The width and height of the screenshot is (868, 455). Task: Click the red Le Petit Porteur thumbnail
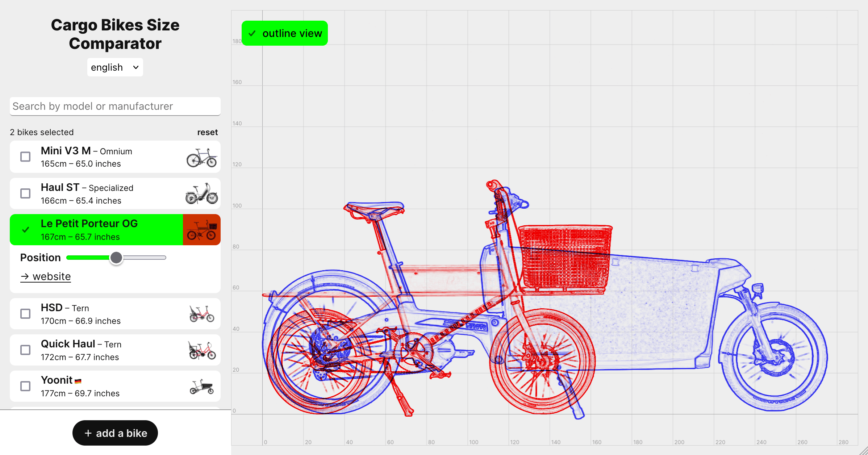(201, 230)
